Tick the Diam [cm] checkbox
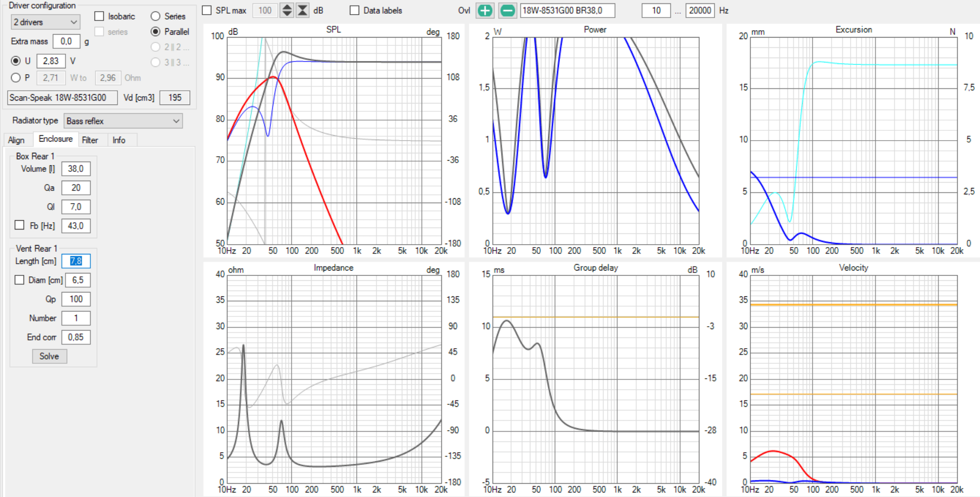Image resolution: width=980 pixels, height=497 pixels. (20, 280)
